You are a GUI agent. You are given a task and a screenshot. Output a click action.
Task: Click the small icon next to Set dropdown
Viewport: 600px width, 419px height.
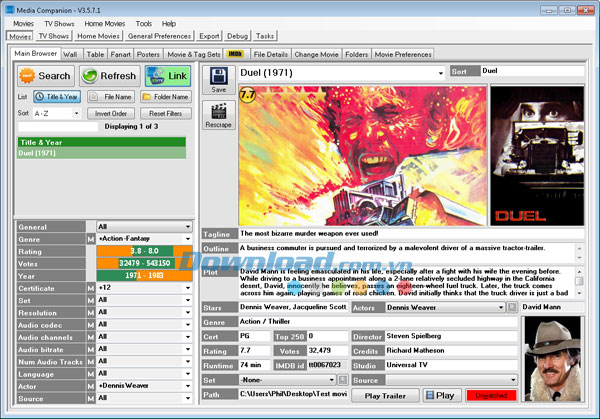(x=342, y=380)
